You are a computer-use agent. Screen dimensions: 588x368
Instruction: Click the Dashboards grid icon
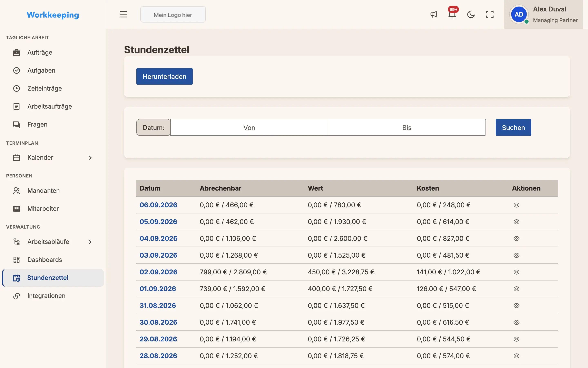tap(17, 260)
